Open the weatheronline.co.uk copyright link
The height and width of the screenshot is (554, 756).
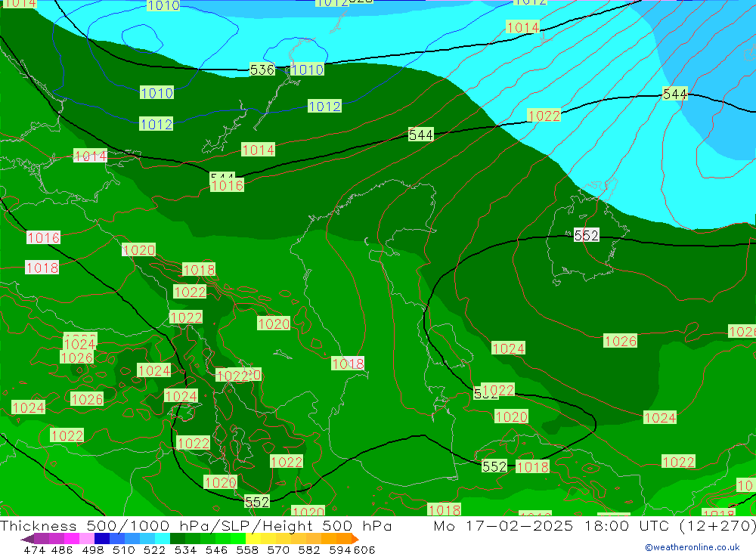692,547
